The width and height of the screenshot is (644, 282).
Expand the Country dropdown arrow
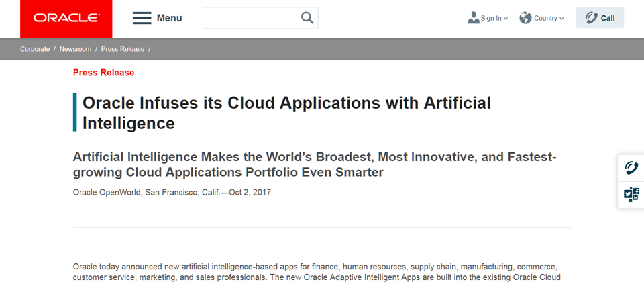561,19
